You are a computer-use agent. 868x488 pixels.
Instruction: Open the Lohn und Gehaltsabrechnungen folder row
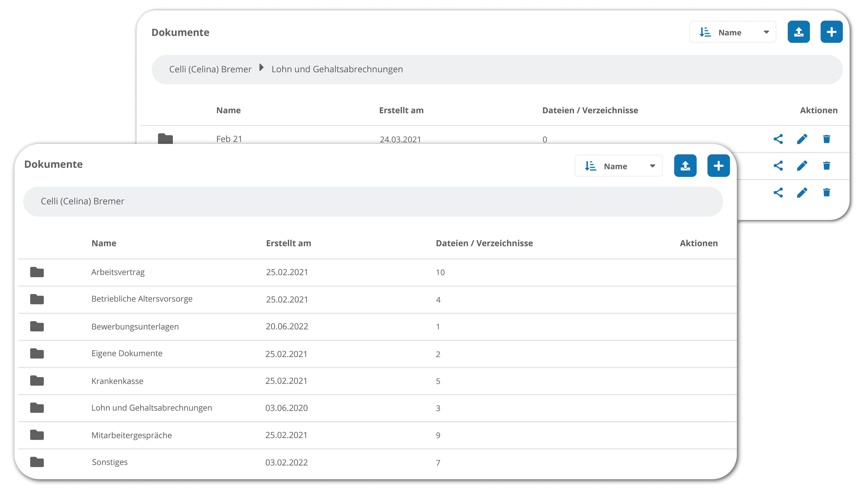coord(377,408)
